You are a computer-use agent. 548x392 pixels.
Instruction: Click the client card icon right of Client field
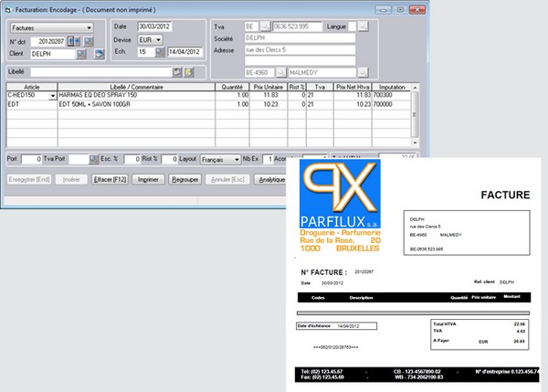pos(100,54)
